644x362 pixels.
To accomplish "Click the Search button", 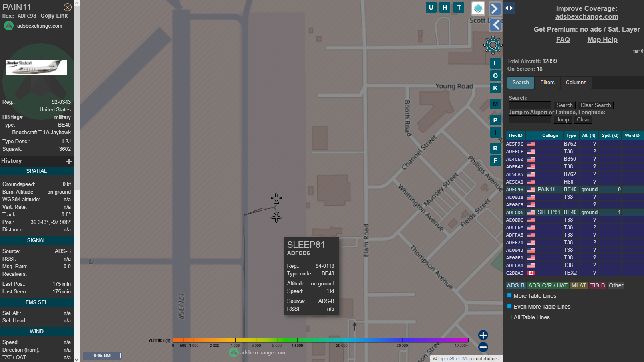I will click(x=564, y=105).
